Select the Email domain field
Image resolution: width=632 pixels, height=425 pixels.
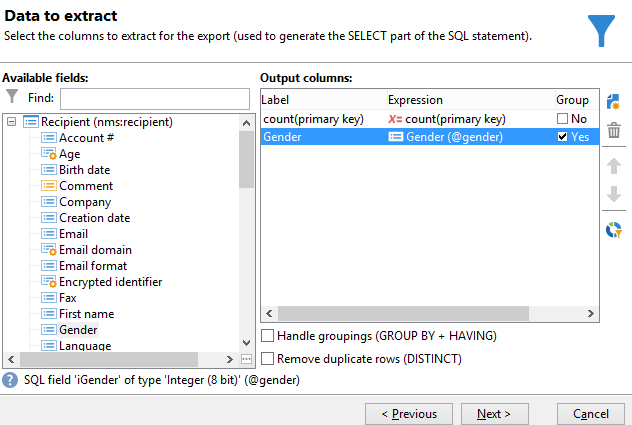tap(95, 250)
